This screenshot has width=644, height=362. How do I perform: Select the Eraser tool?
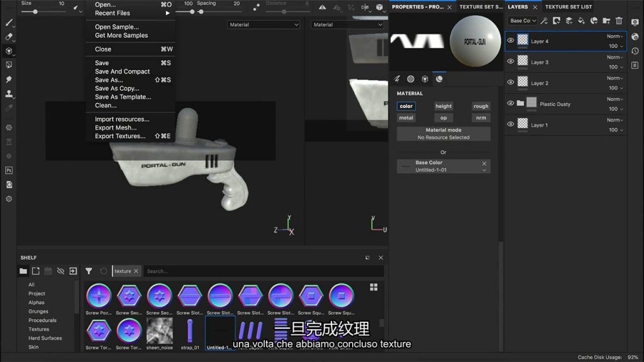(x=9, y=36)
